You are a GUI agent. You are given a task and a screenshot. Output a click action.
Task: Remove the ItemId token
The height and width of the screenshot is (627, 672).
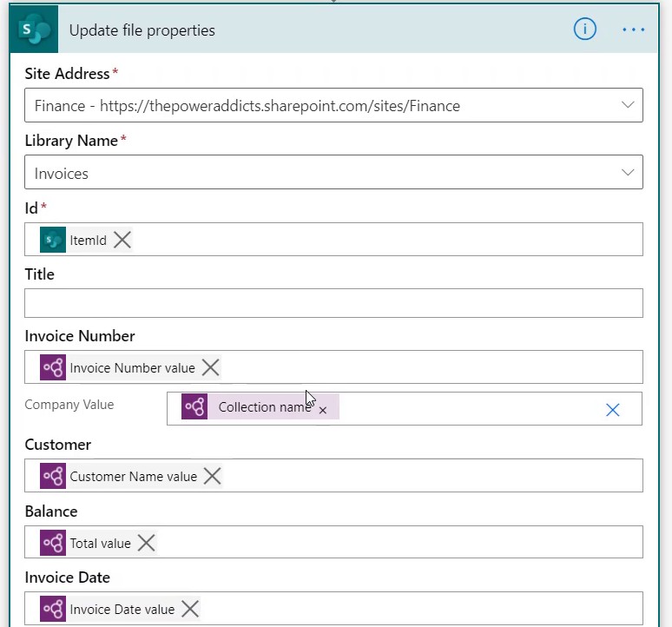click(122, 240)
